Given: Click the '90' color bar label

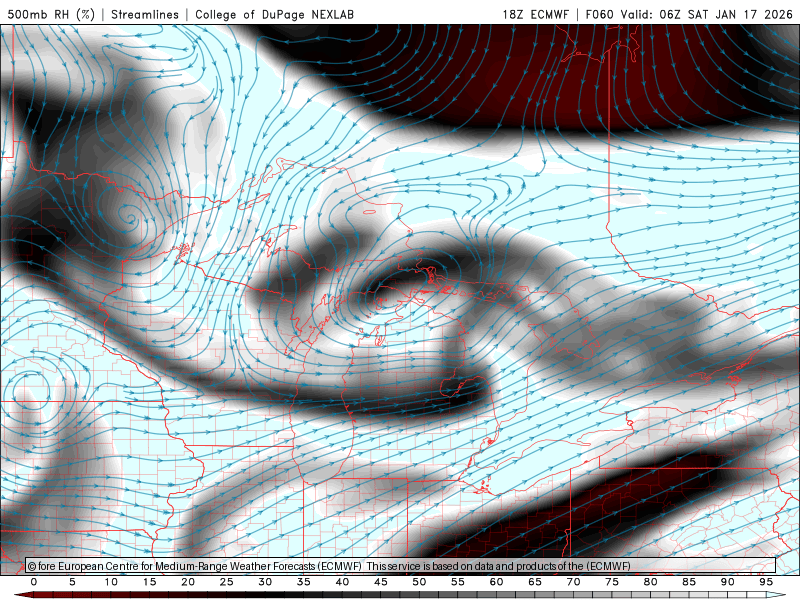Looking at the screenshot, I should tap(728, 582).
